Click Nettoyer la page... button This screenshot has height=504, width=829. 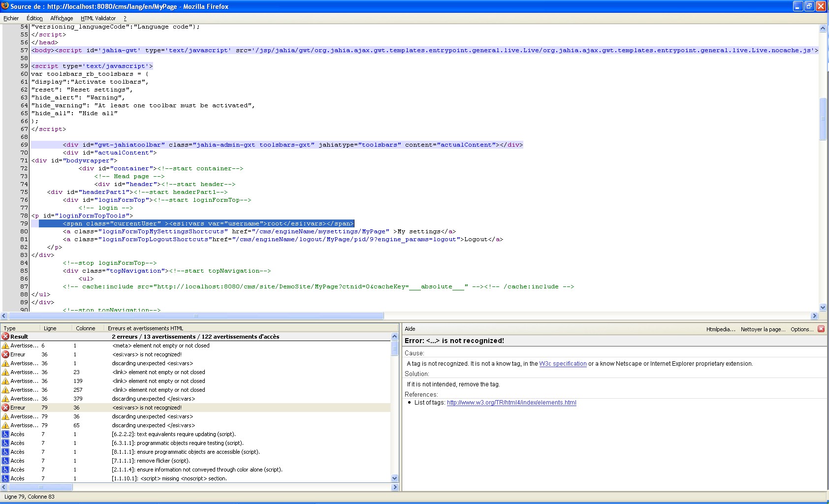pyautogui.click(x=763, y=329)
